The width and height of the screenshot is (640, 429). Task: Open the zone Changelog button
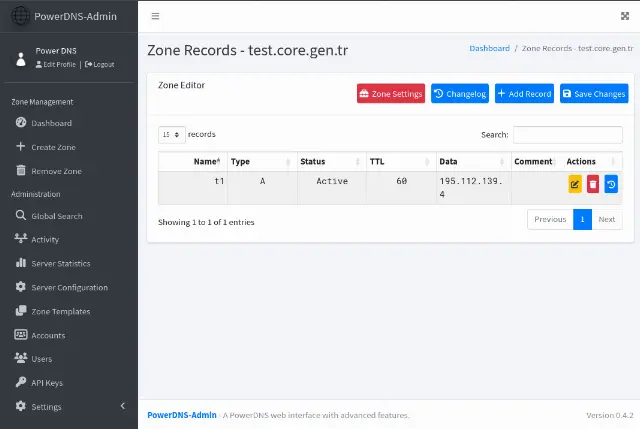[460, 93]
